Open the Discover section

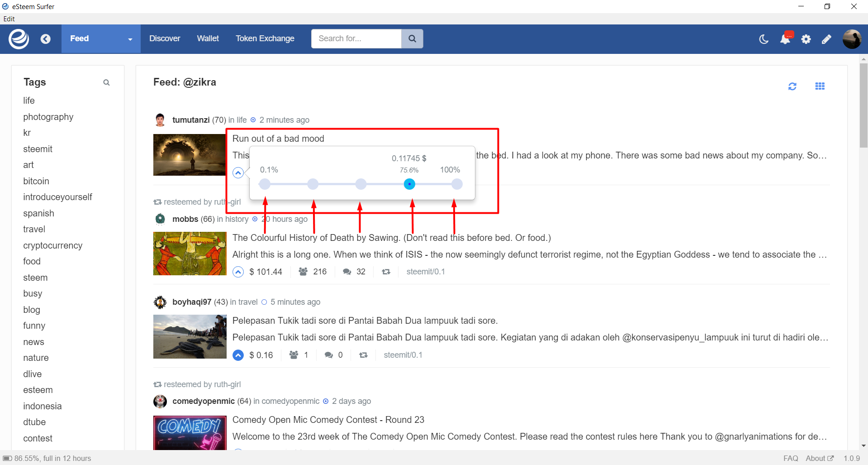tap(165, 38)
